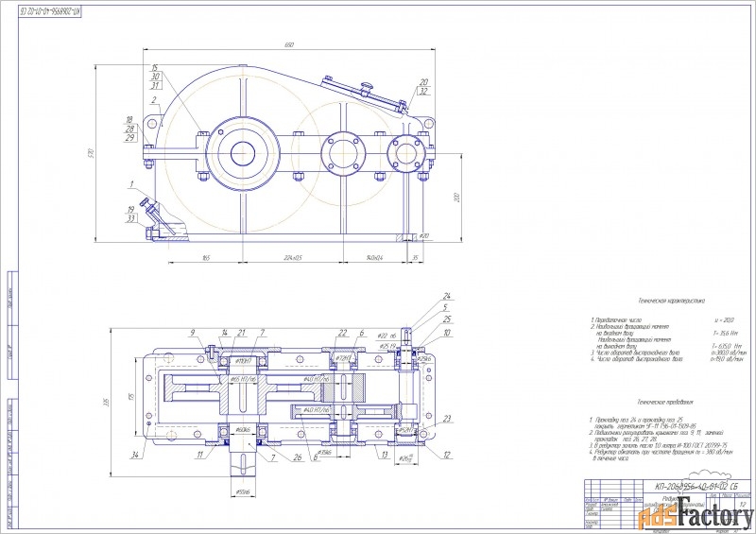The width and height of the screenshot is (756, 534).
Task: Select part callout number 8
Action: click(316, 457)
